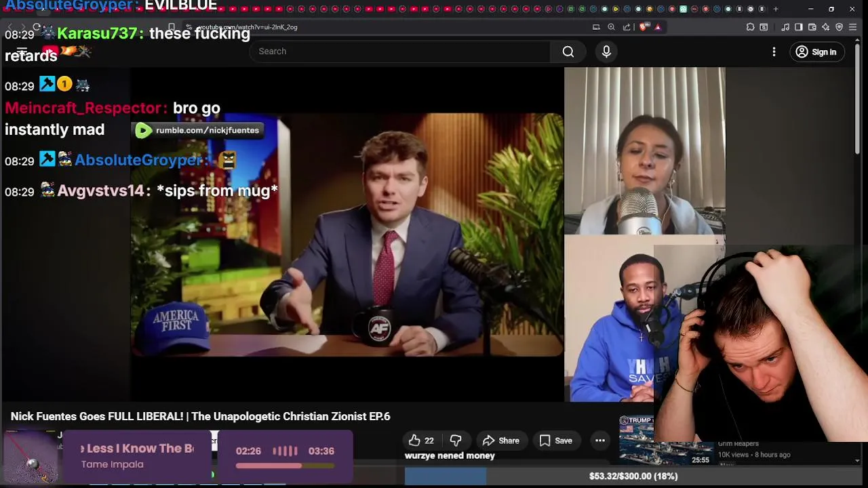
Task: Click the rumble.com/nickjfuentes overlay link
Action: (198, 130)
